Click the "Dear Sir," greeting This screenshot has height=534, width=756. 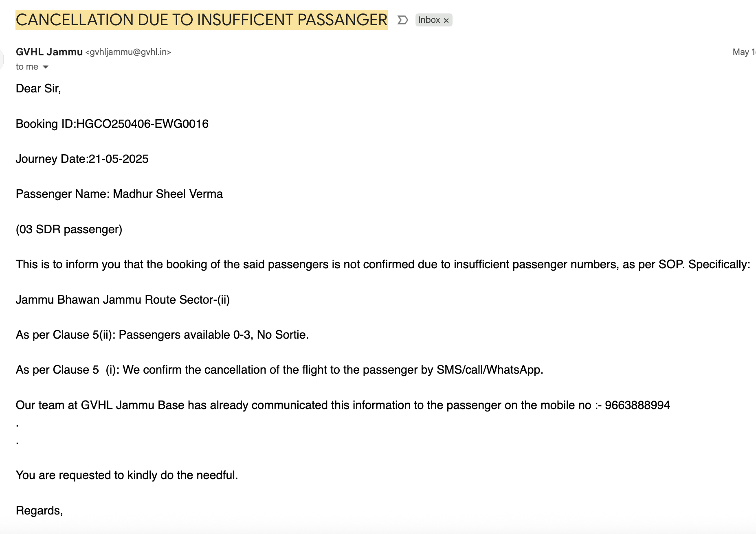coord(38,89)
